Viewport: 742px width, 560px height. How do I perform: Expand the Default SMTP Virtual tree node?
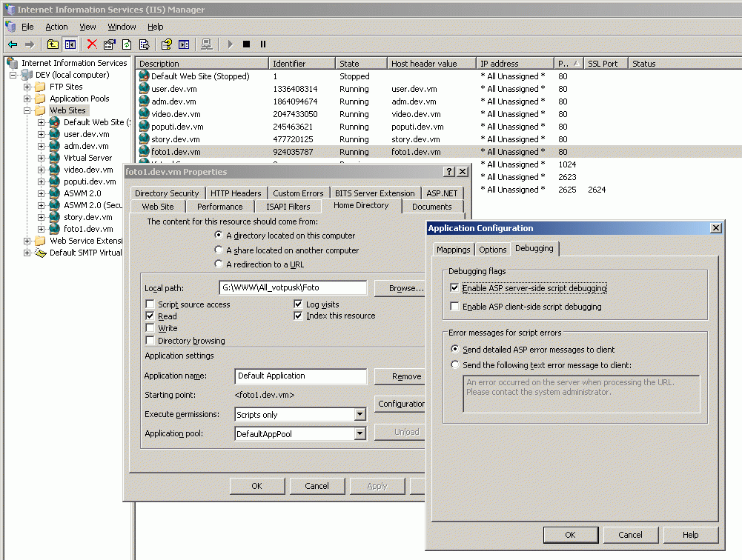pyautogui.click(x=27, y=253)
